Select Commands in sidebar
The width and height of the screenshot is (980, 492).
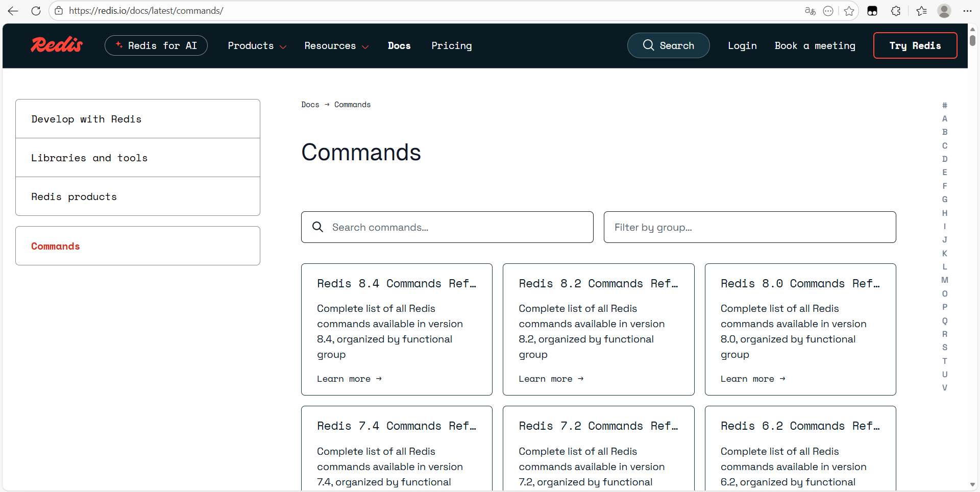click(138, 246)
